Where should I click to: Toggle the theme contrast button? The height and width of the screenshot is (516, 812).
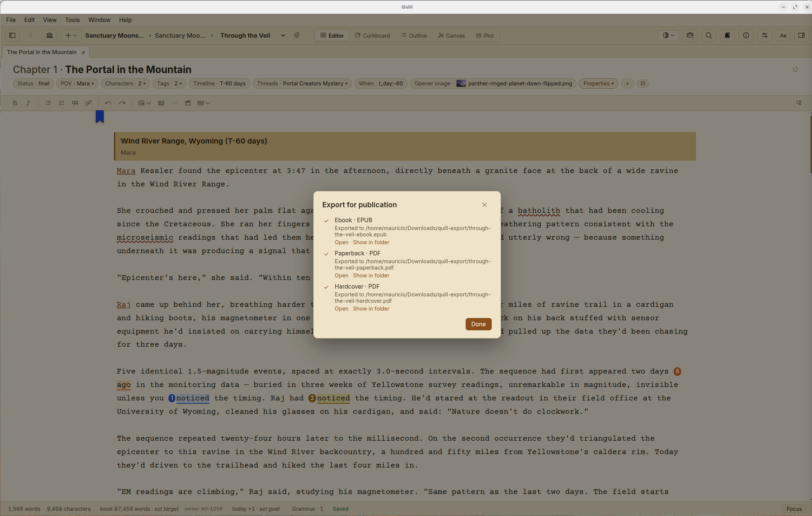[x=668, y=35]
